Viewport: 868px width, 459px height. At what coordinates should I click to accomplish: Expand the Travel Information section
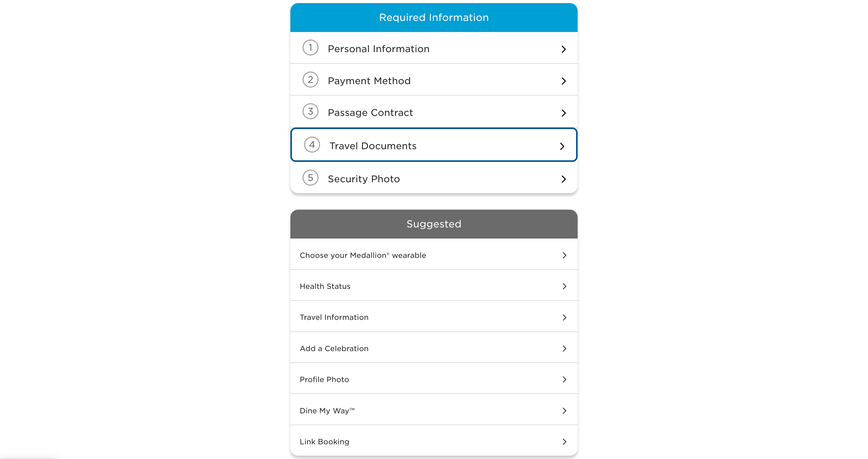(x=433, y=317)
